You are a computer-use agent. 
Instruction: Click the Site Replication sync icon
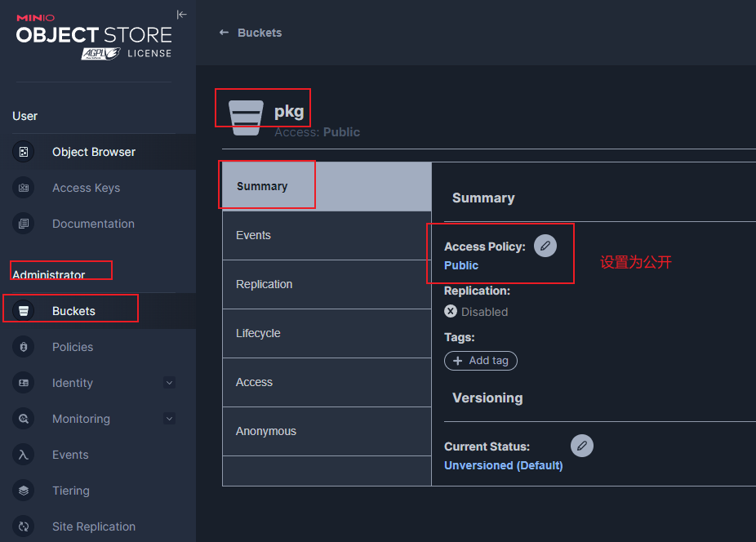[x=24, y=526]
